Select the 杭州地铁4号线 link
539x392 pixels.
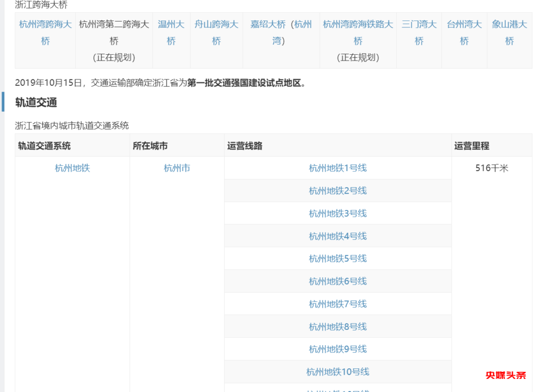337,236
